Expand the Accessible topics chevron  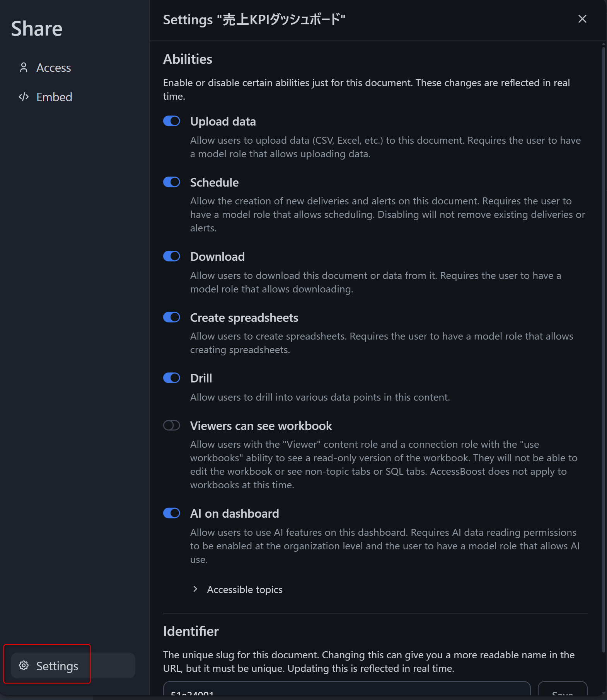point(195,589)
